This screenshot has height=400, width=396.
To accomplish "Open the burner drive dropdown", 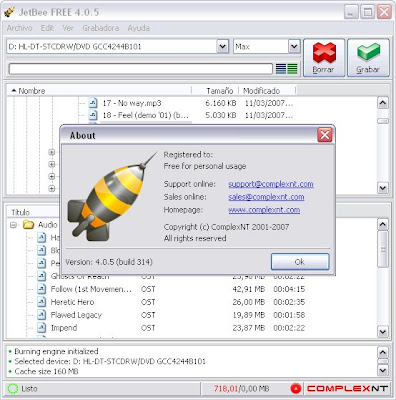I will [222, 47].
